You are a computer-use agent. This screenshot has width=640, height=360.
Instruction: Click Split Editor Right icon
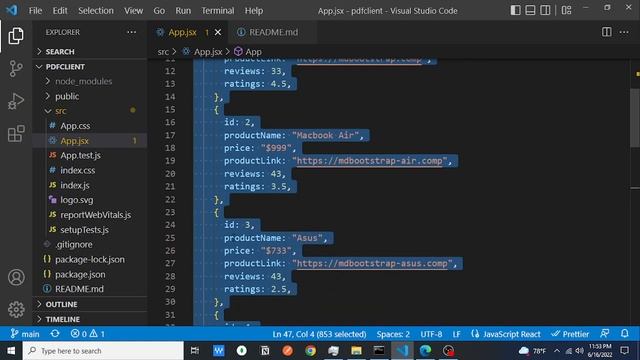[607, 32]
